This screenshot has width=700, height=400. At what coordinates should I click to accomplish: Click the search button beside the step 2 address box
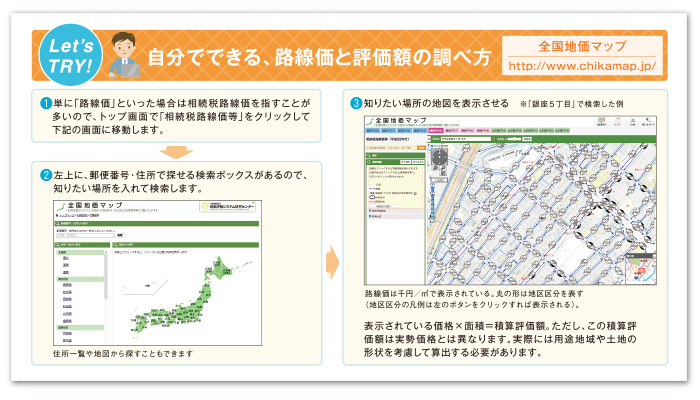(120, 235)
